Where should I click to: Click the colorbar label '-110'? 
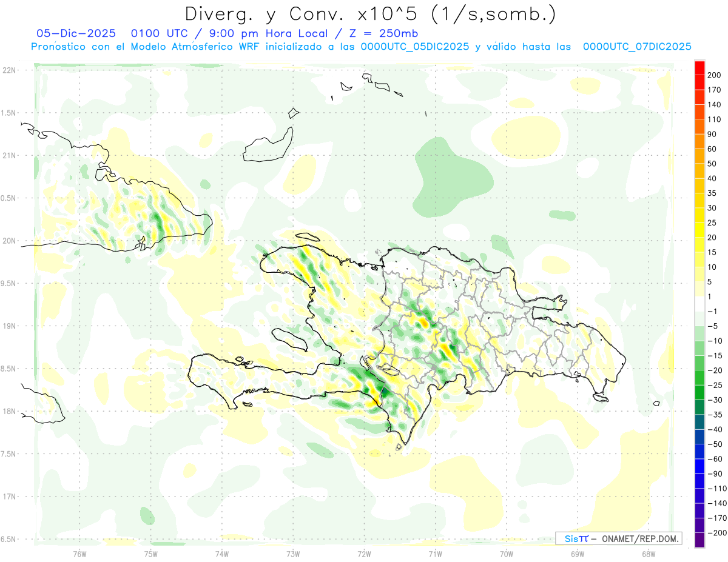click(716, 489)
